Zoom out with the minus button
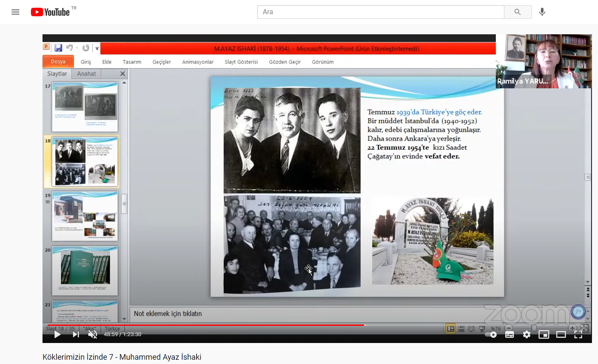This screenshot has height=364, width=598. click(508, 328)
